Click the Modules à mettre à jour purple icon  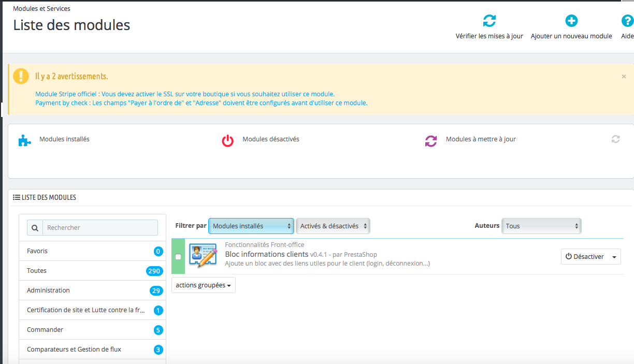(431, 141)
